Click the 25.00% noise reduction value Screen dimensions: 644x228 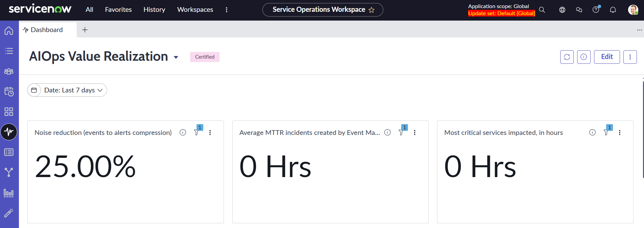(85, 166)
